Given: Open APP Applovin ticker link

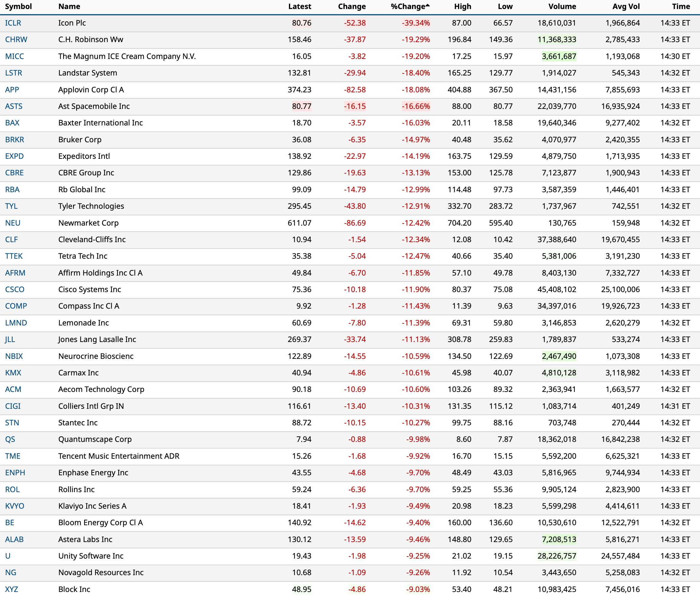Looking at the screenshot, I should (x=12, y=90).
